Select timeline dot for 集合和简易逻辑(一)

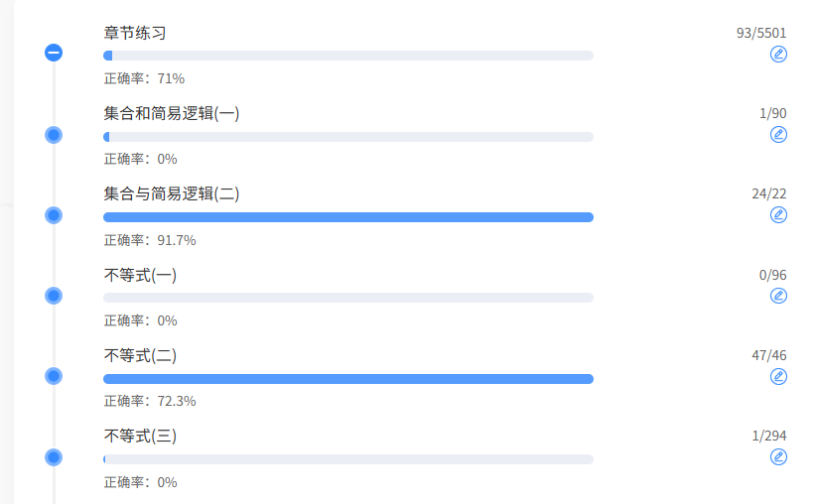click(54, 134)
